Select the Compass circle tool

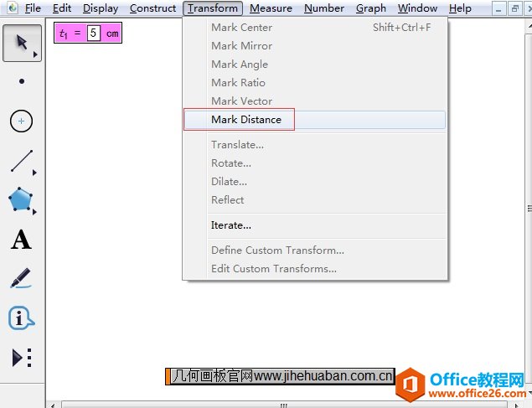[22, 121]
